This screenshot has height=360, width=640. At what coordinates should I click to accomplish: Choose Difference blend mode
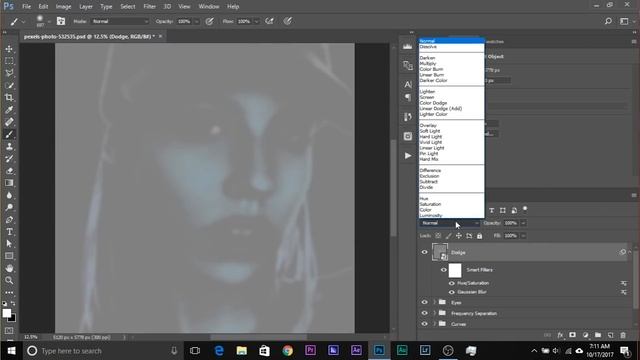(x=430, y=171)
